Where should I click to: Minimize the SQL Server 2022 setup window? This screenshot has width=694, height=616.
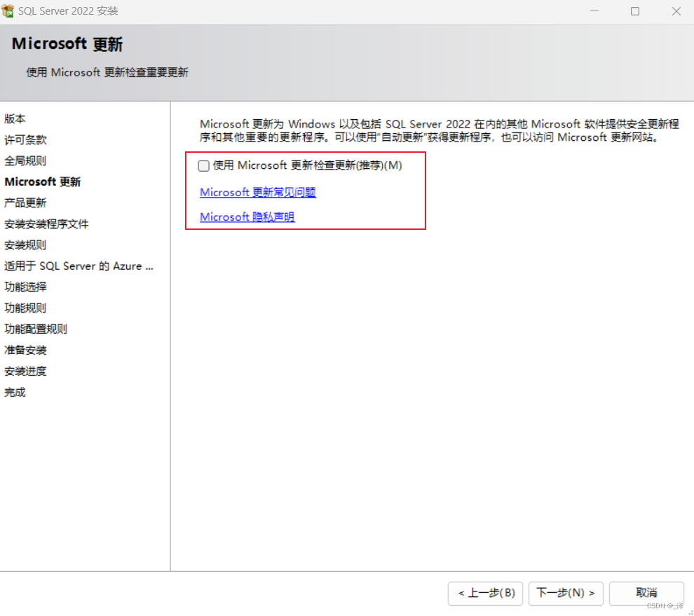594,11
